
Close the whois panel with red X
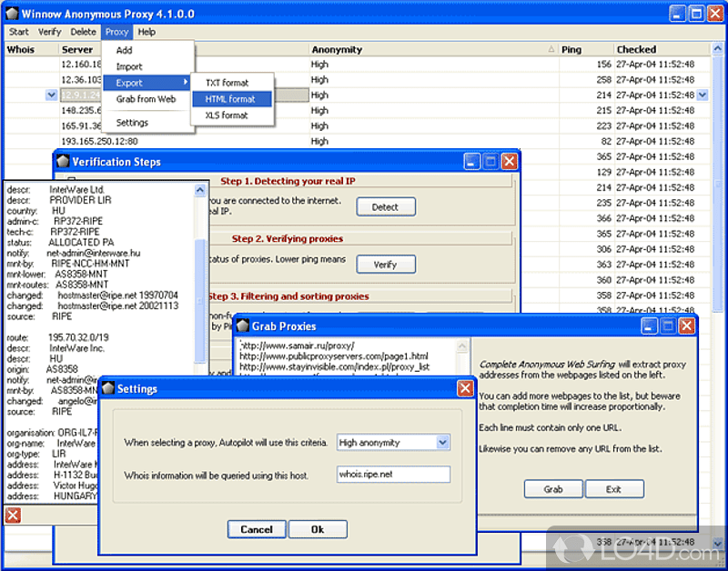13,516
